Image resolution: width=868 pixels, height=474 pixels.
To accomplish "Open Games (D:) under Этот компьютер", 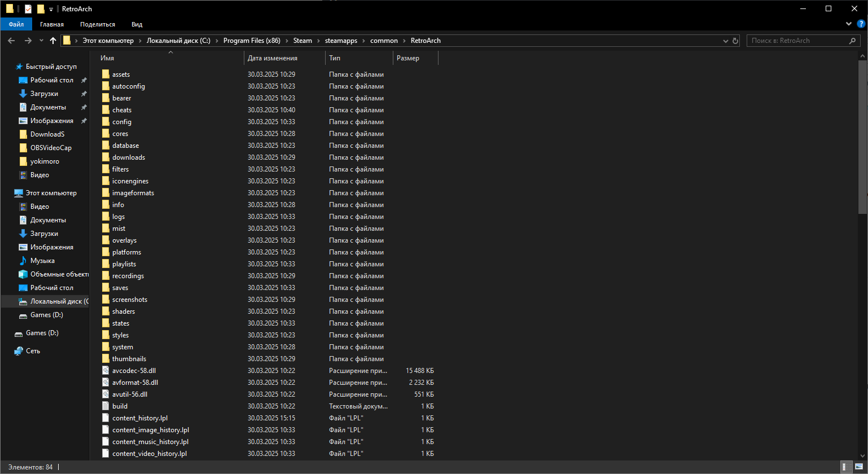I will click(x=46, y=315).
